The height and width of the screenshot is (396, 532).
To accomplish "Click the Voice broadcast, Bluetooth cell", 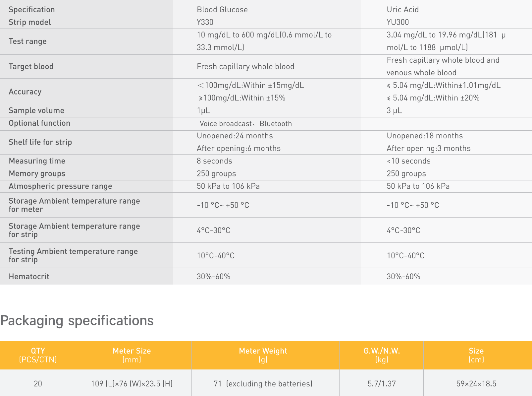I will coord(245,124).
